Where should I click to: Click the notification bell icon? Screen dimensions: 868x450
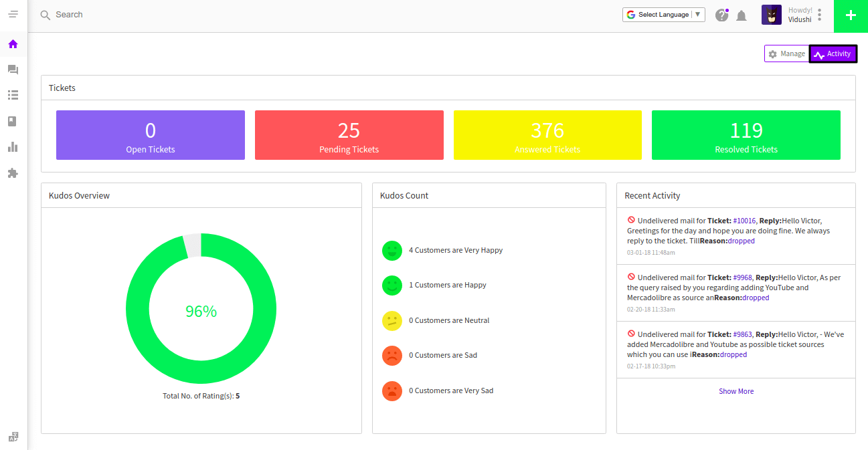pos(742,15)
